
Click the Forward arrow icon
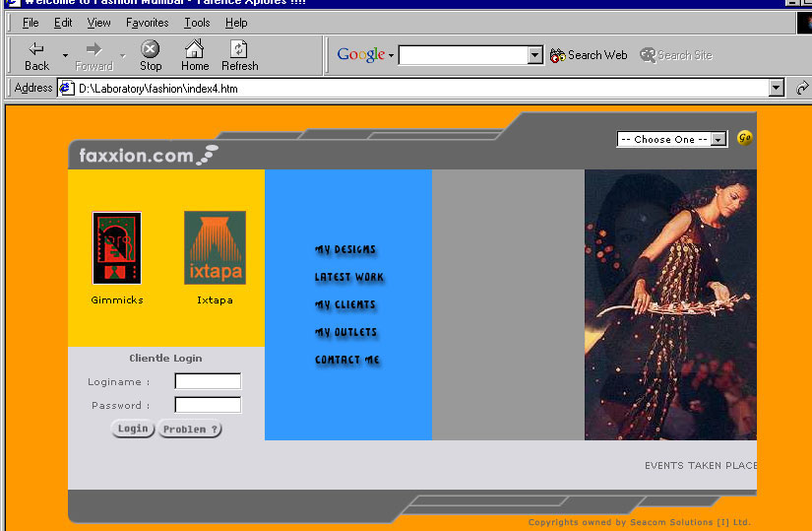pos(94,49)
